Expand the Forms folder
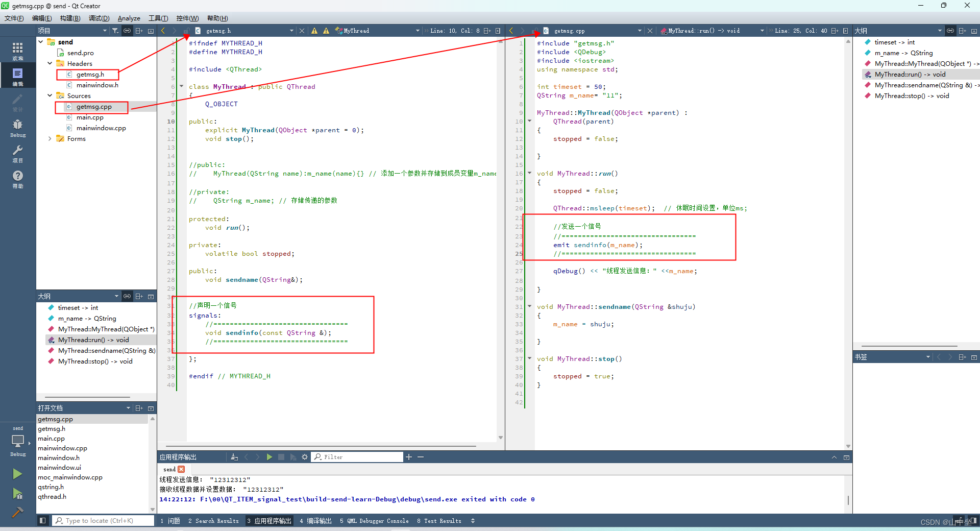 (x=50, y=138)
